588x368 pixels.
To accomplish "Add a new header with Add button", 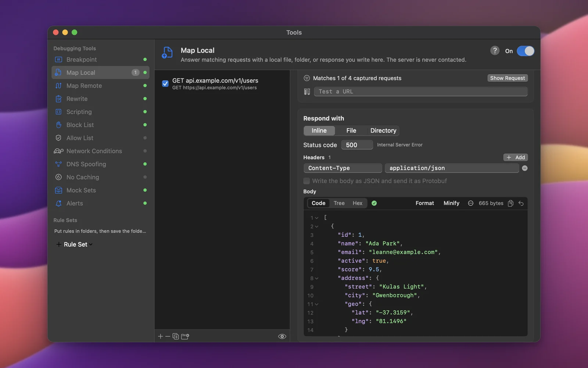I will (516, 158).
